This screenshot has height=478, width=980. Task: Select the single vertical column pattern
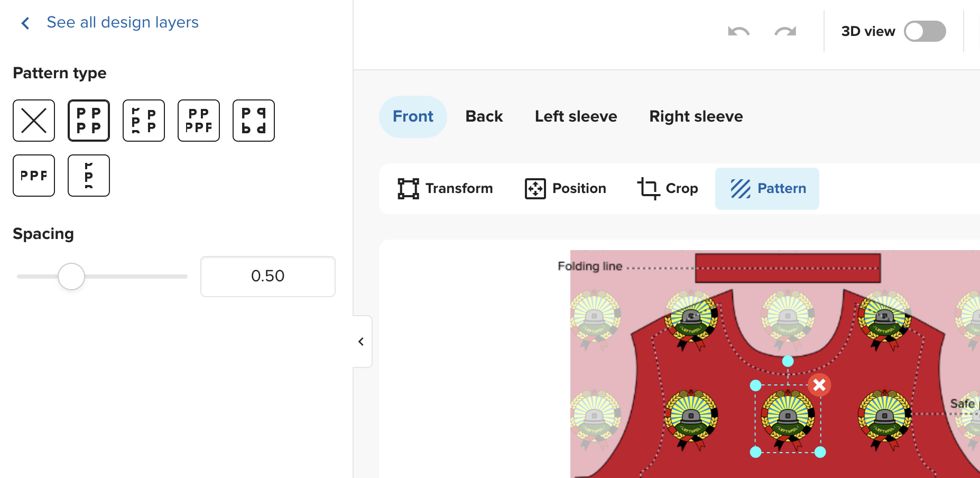click(x=89, y=176)
